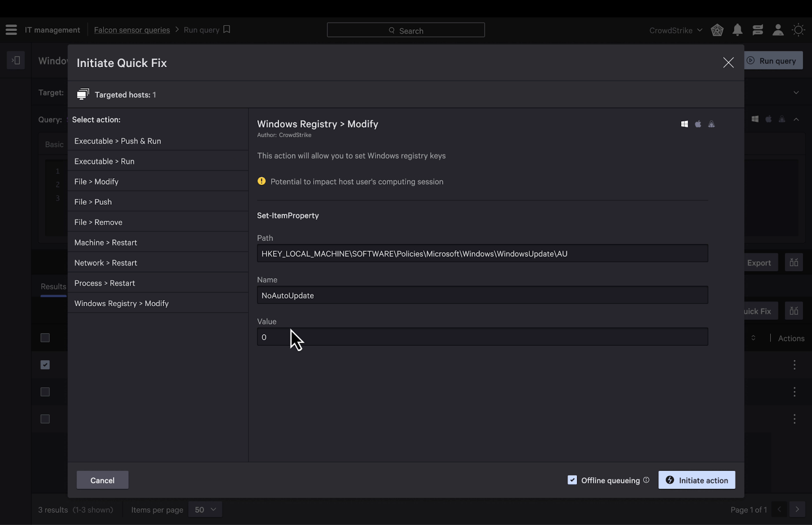
Task: Open the stacked activity icon in header
Action: (x=758, y=30)
